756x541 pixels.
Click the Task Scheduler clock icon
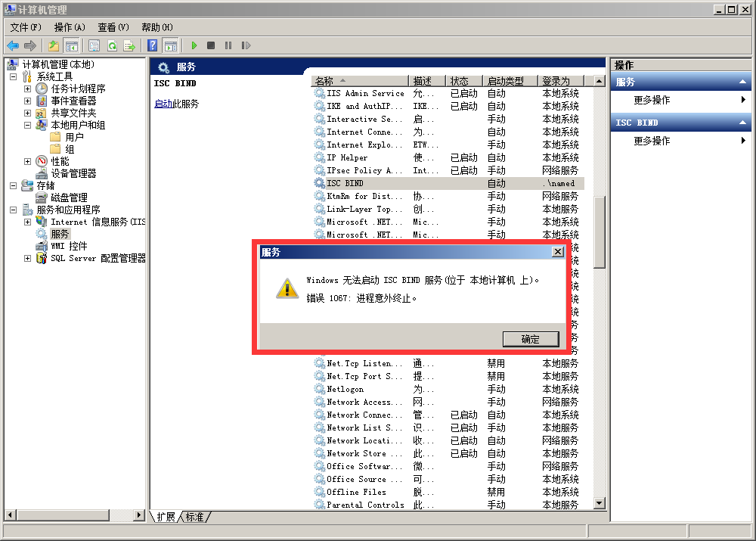pyautogui.click(x=42, y=89)
